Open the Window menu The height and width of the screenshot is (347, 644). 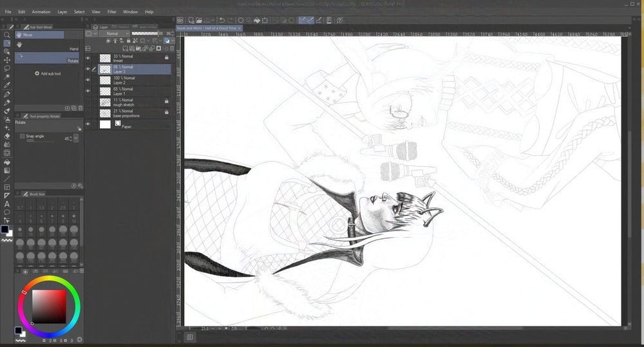tap(130, 12)
